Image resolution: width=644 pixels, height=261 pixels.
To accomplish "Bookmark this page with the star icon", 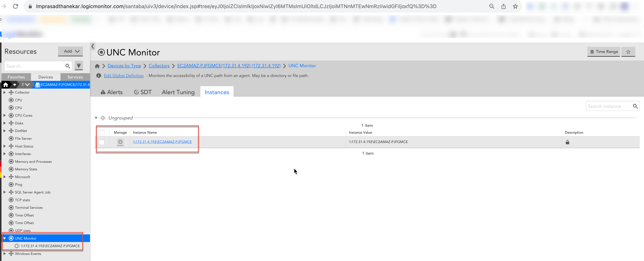I will pos(515,6).
